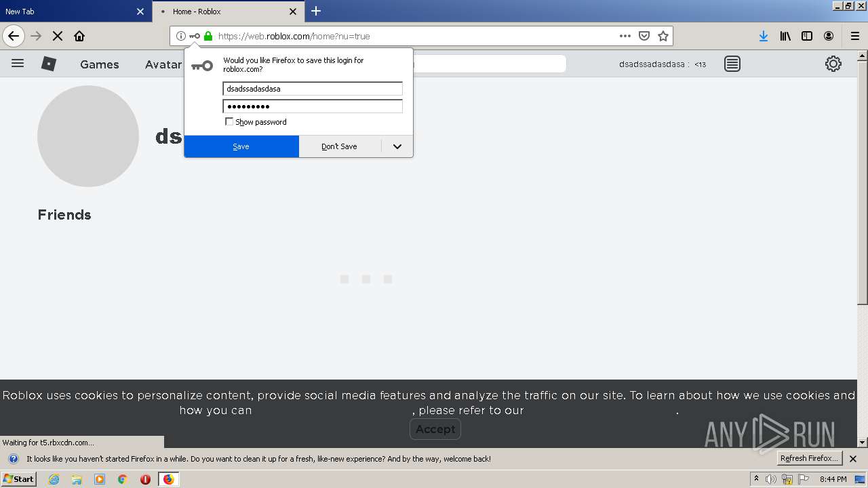Screen dimensions: 868x488
Task: Click the Firefox taskbar button
Action: pyautogui.click(x=168, y=479)
